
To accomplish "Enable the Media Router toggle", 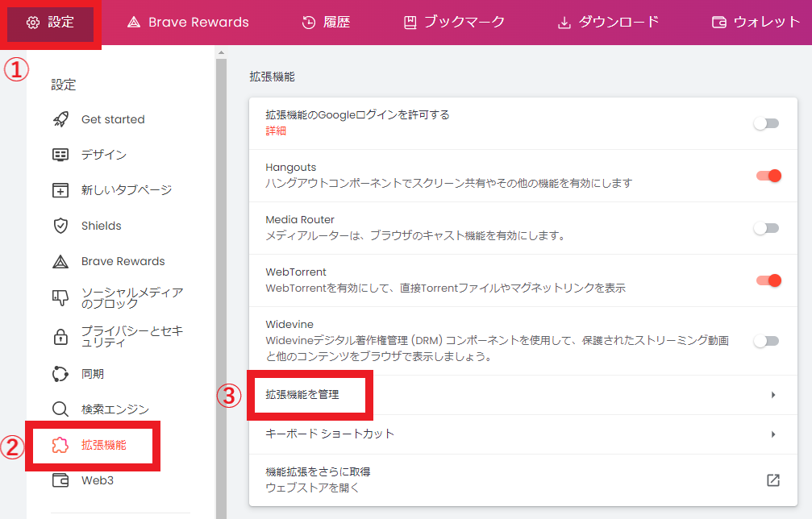I will pyautogui.click(x=766, y=228).
